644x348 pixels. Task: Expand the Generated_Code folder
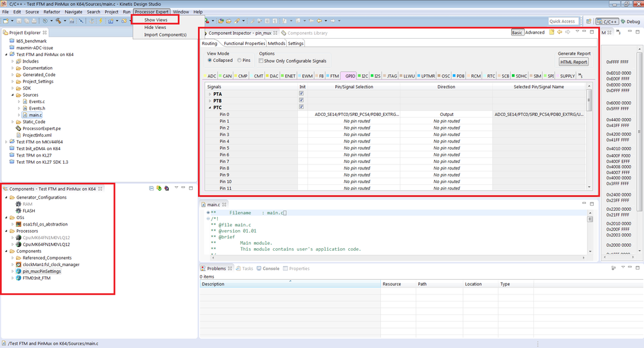point(13,75)
